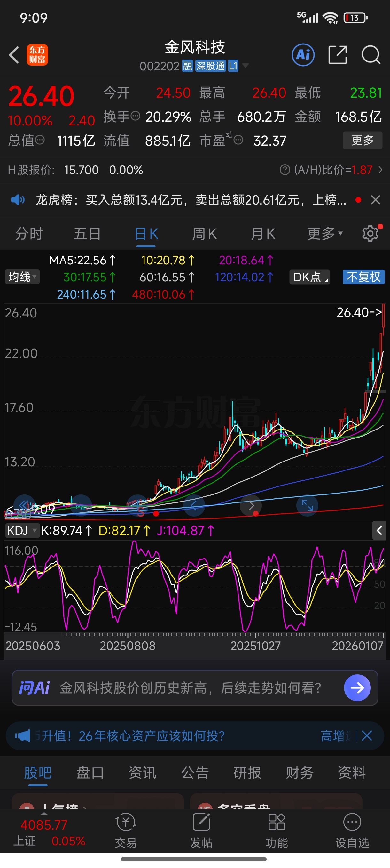The image size is (390, 868).
Task: Tap the 问Ai logo
Action: tap(34, 688)
